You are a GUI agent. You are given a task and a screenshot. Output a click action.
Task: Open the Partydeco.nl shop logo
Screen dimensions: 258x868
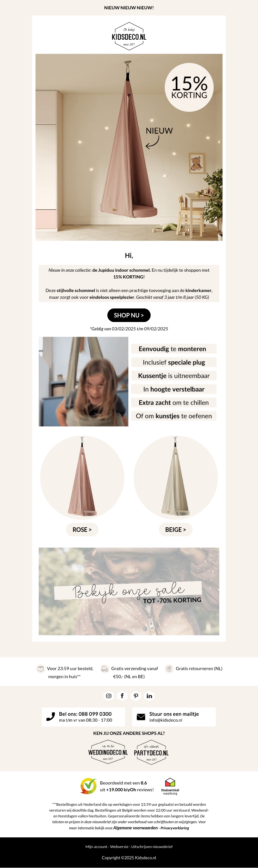(x=151, y=752)
